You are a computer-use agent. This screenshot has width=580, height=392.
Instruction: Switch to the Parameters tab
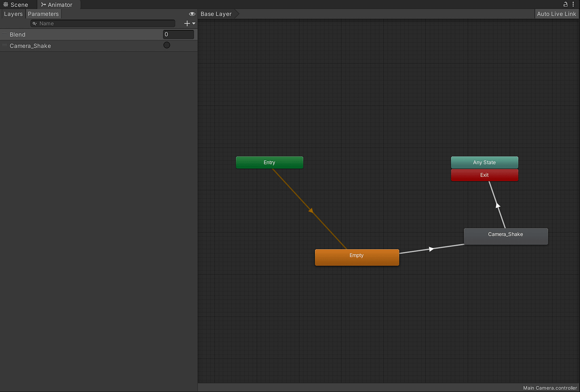[43, 14]
